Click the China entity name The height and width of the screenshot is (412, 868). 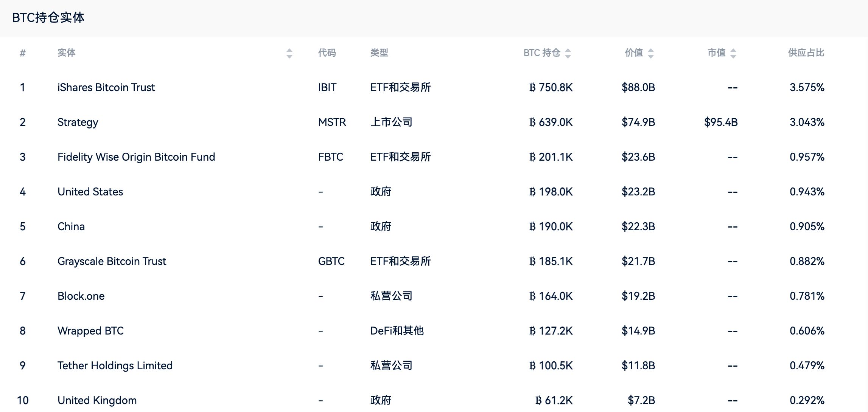pos(71,226)
